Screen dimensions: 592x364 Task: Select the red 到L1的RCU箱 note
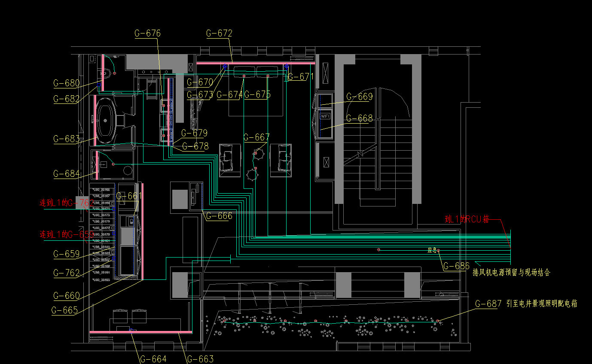tap(467, 219)
